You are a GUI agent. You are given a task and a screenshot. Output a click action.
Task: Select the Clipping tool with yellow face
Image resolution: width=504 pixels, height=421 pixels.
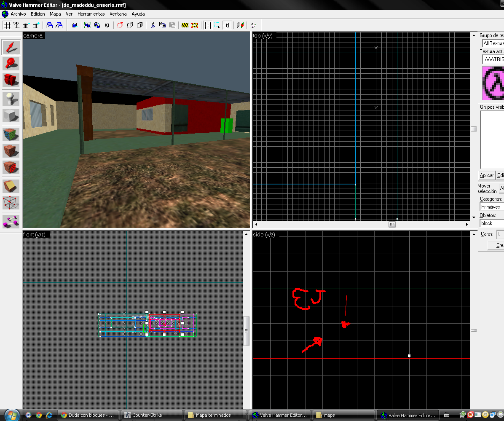pos(11,186)
